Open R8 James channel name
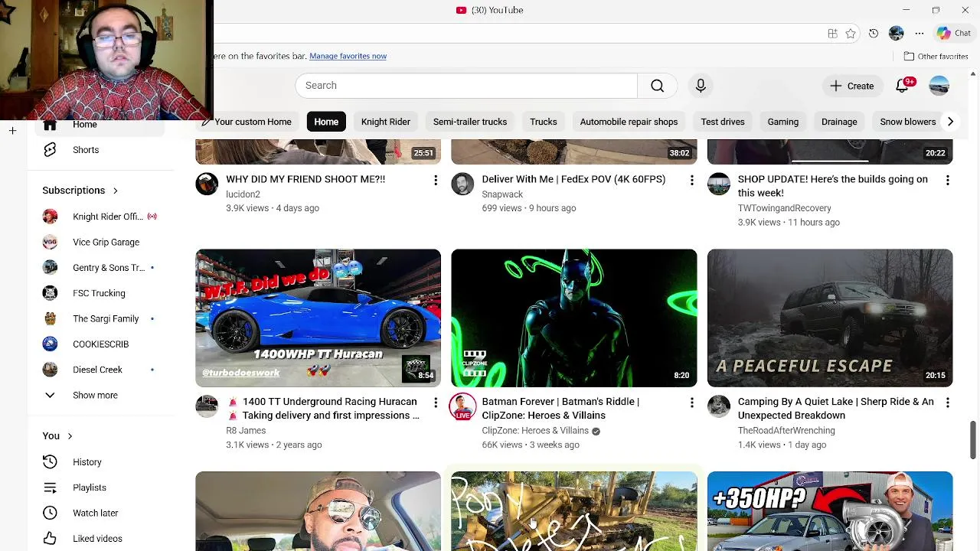Screen dimensions: 980x551 coord(246,431)
